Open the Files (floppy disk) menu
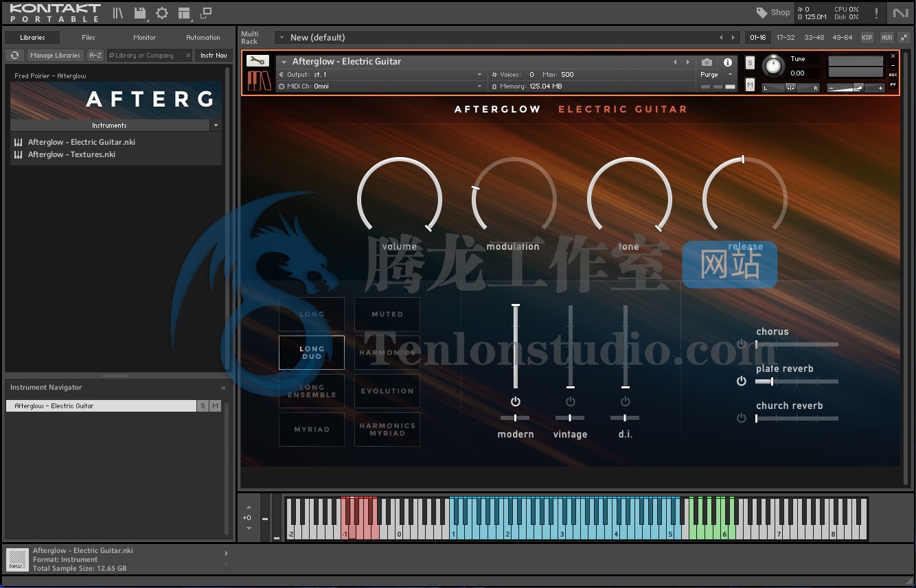Image resolution: width=916 pixels, height=588 pixels. 140,13
